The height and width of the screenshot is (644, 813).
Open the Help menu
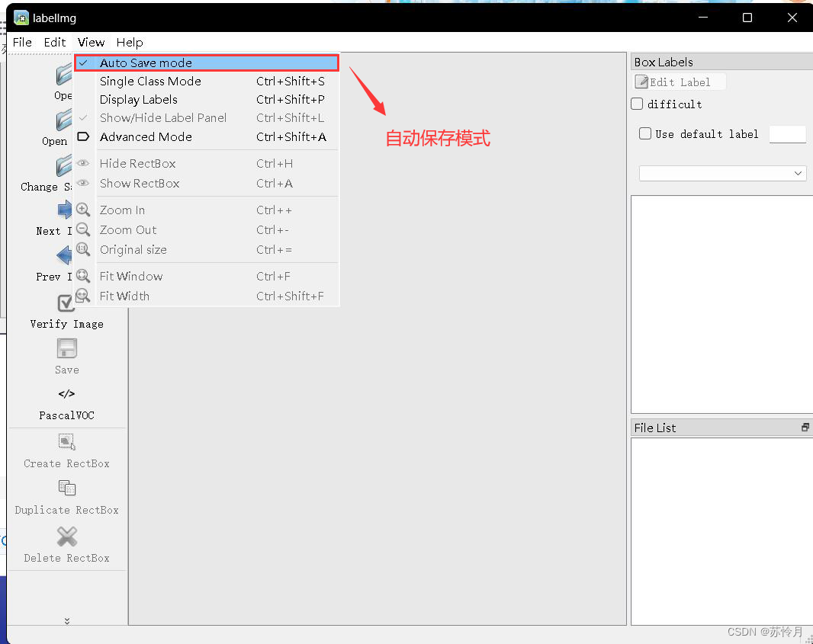tap(130, 43)
